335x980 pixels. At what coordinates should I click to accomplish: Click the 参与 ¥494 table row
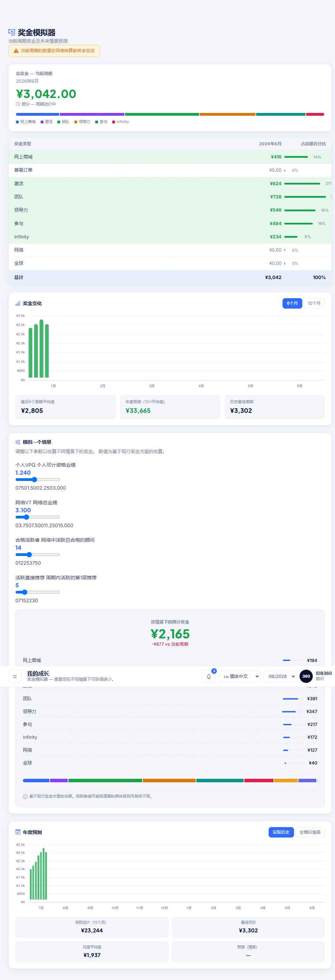(x=170, y=223)
